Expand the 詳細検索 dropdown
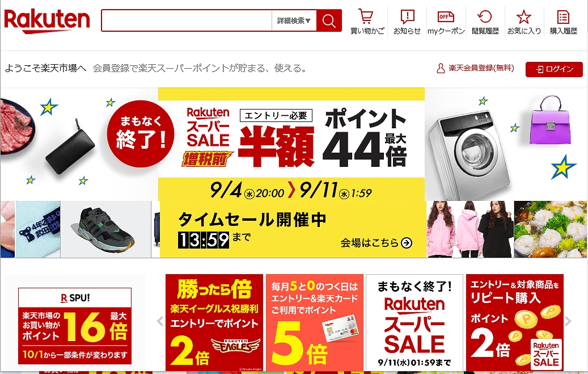 point(294,20)
